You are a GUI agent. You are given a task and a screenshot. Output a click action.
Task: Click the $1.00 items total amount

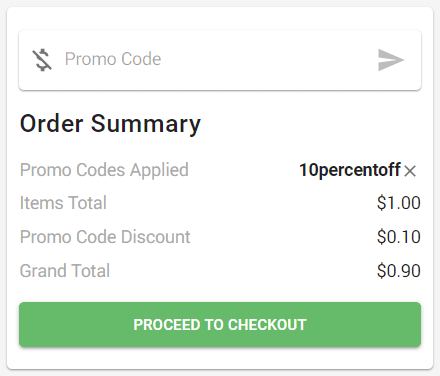(399, 203)
